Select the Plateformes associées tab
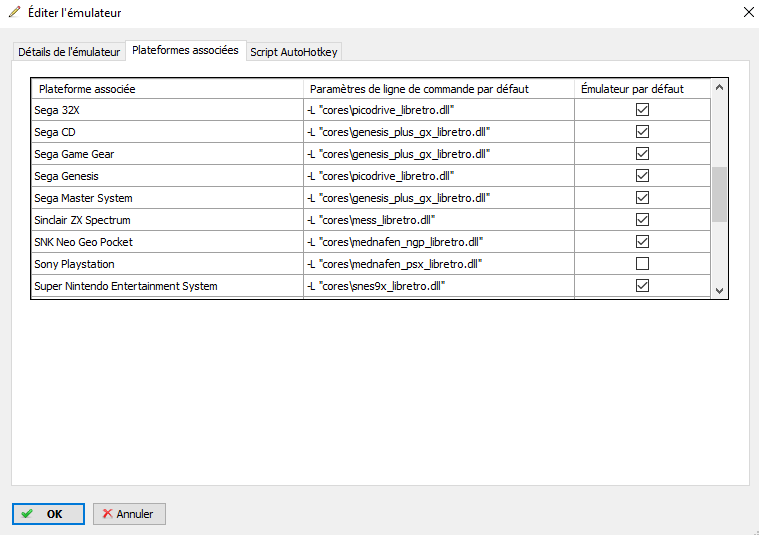The image size is (759, 535). 185,50
